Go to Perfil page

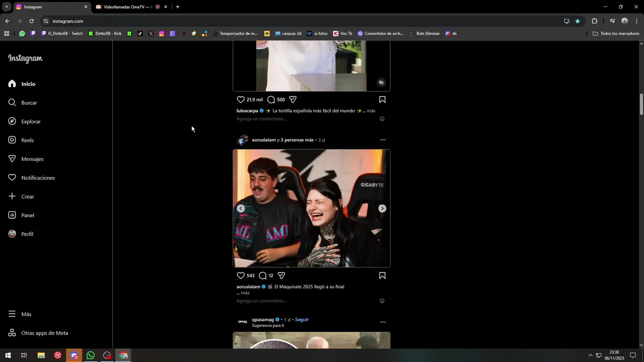pos(21,234)
